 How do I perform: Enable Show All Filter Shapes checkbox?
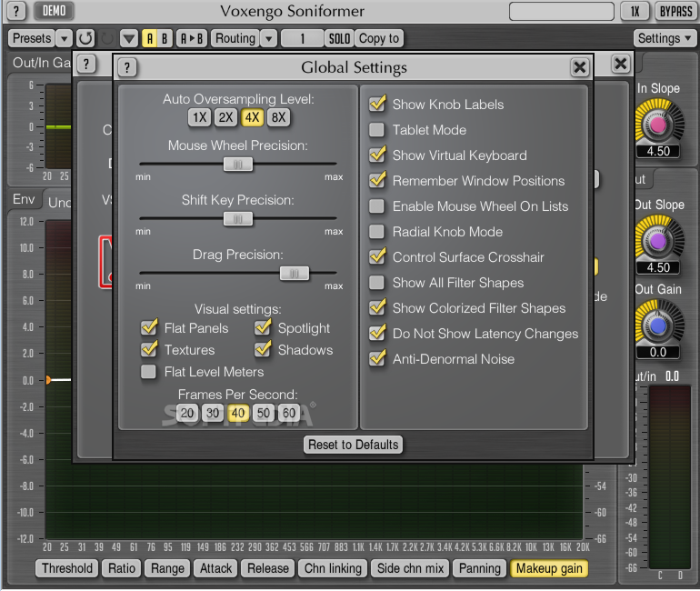tap(376, 283)
